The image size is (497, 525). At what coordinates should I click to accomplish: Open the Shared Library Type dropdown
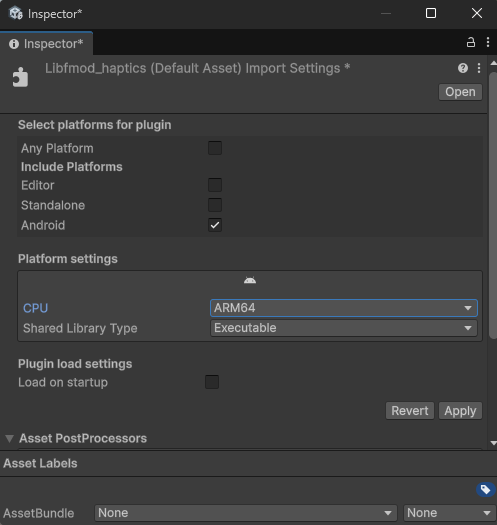pyautogui.click(x=344, y=328)
